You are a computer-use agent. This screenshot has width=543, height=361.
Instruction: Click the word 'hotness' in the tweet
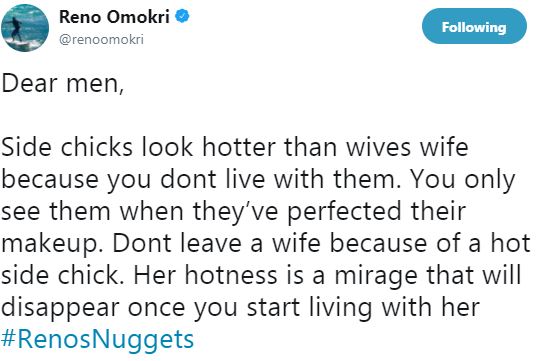coord(231,275)
